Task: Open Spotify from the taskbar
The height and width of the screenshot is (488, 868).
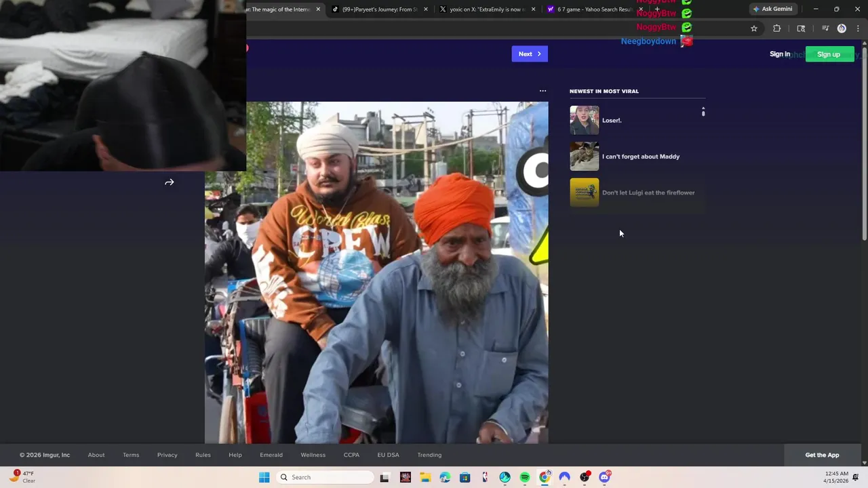Action: click(525, 477)
